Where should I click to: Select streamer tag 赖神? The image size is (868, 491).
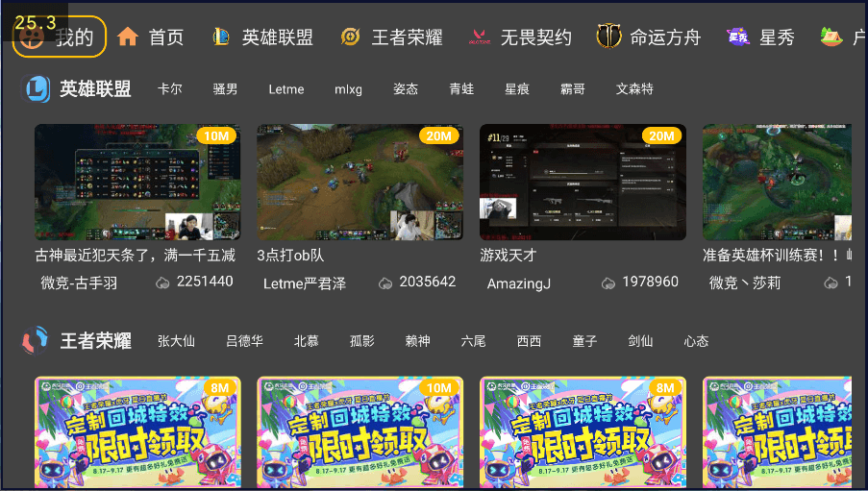(417, 341)
